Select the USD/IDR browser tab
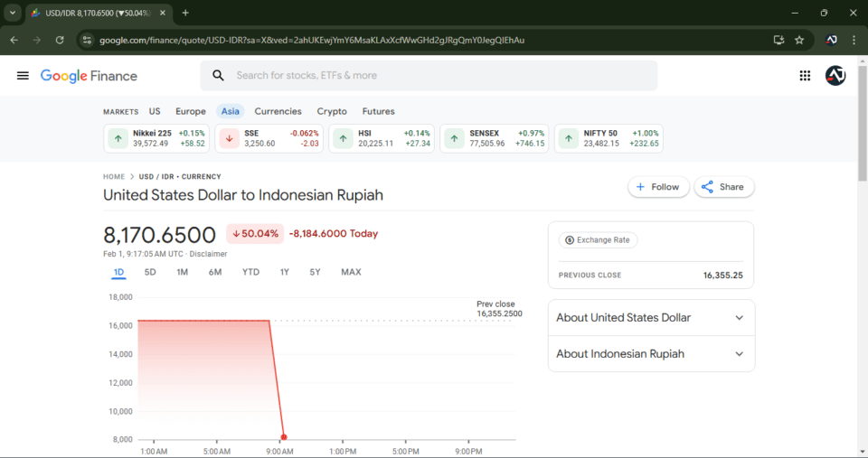The width and height of the screenshot is (868, 458). 98,13
